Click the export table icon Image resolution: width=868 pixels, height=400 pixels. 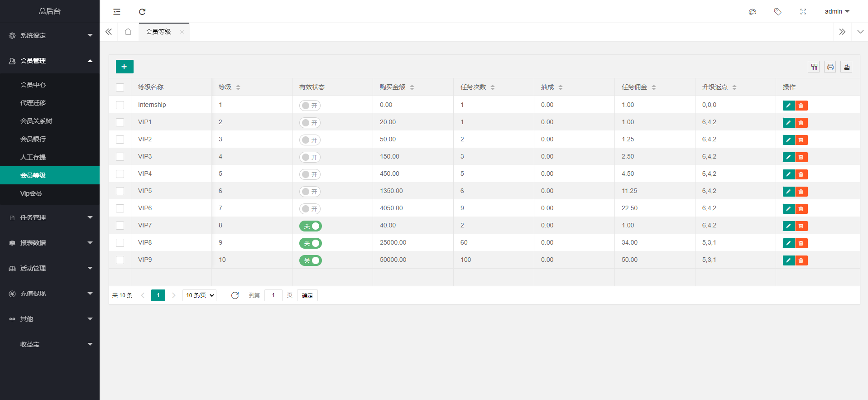847,67
